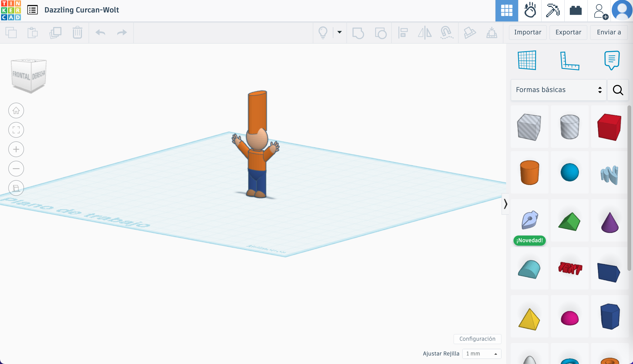The image size is (633, 364).
Task: Switch back to 3D design editor grid view
Action: click(507, 11)
